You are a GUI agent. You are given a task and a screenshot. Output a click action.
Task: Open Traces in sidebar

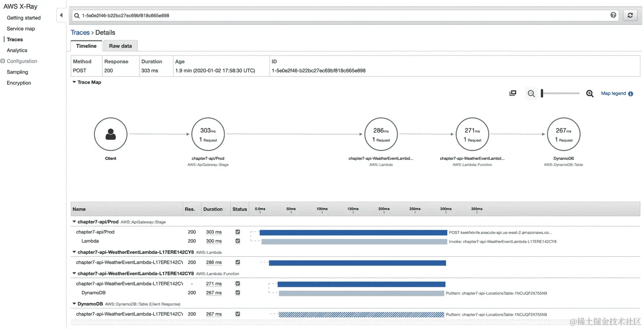15,39
